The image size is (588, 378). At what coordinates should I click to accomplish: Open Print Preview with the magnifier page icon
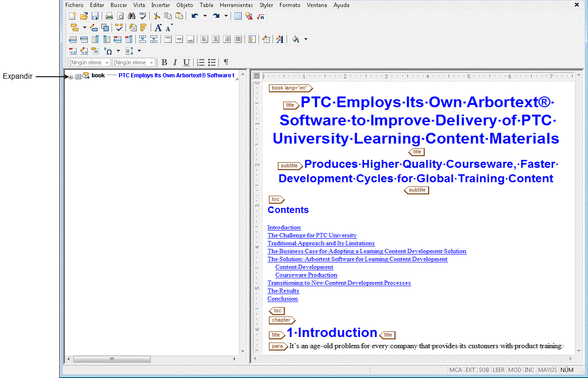coord(120,16)
